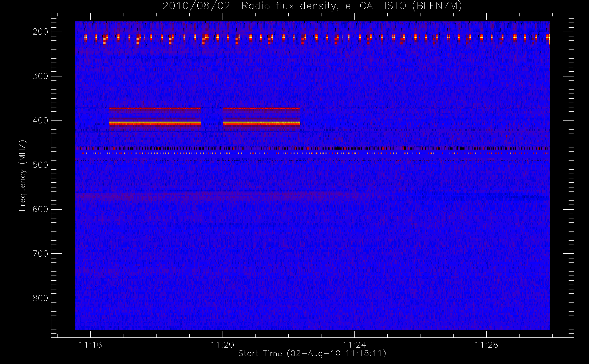This screenshot has width=589, height=364.
Task: Click the 800 frequency tick label
Action: pyautogui.click(x=40, y=298)
